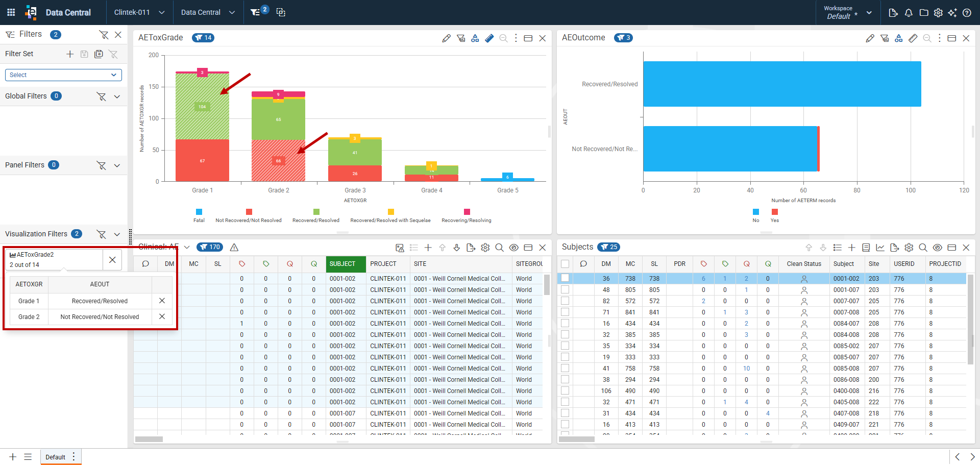This screenshot has width=980, height=465.
Task: Clear Visualization Filters using funnel icon
Action: point(102,234)
